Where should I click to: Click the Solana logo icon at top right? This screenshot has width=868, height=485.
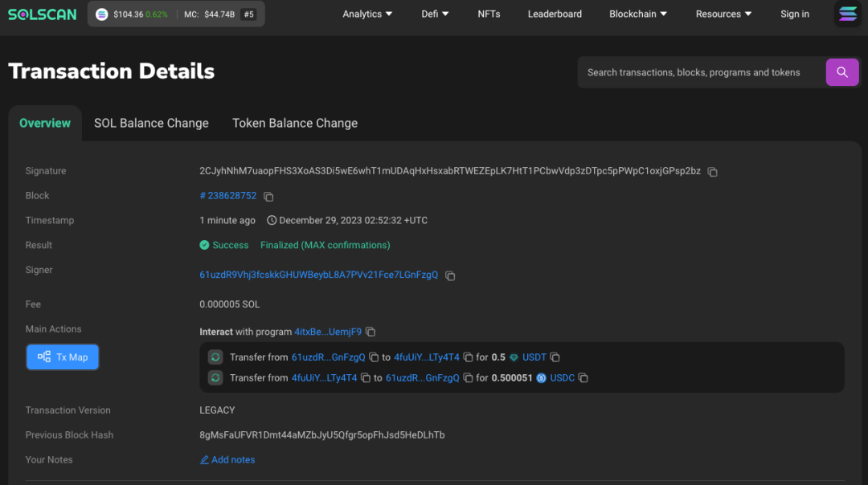coord(847,14)
